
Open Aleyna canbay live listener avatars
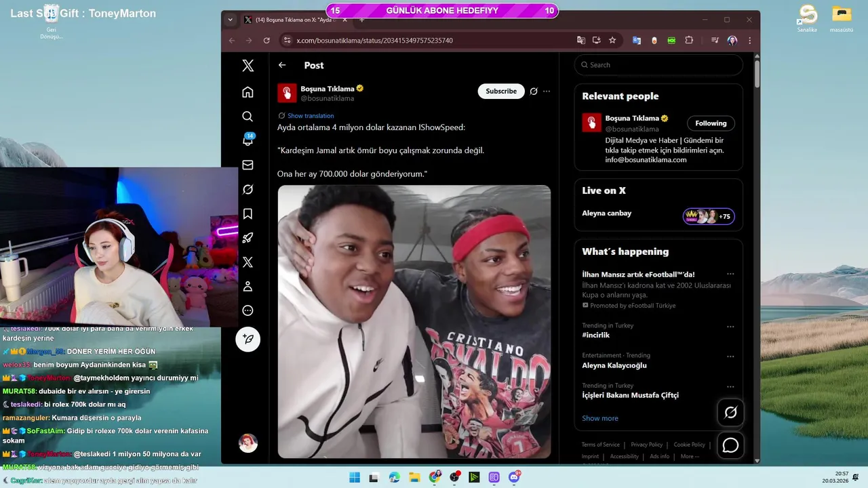pyautogui.click(x=709, y=216)
